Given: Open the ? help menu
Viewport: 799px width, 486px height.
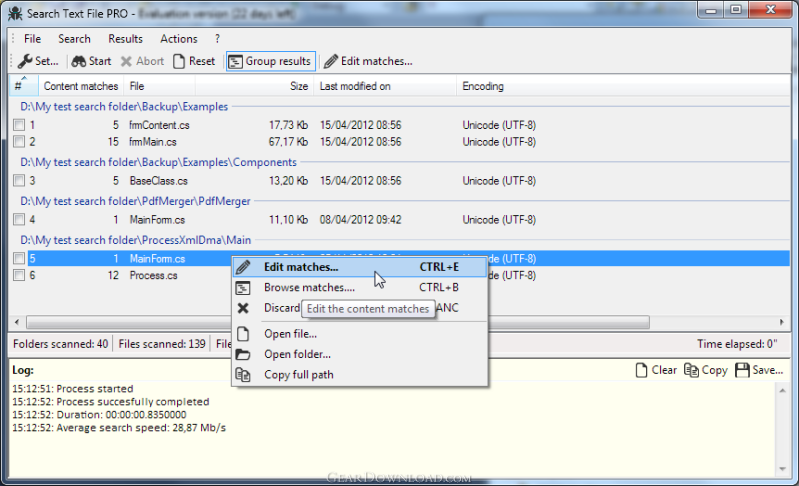Looking at the screenshot, I should 218,39.
